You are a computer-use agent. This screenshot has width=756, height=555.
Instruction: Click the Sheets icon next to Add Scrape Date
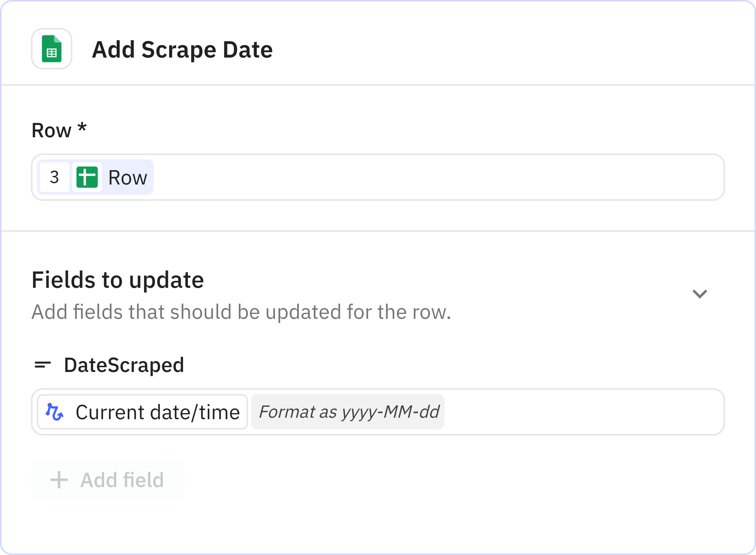tap(51, 49)
